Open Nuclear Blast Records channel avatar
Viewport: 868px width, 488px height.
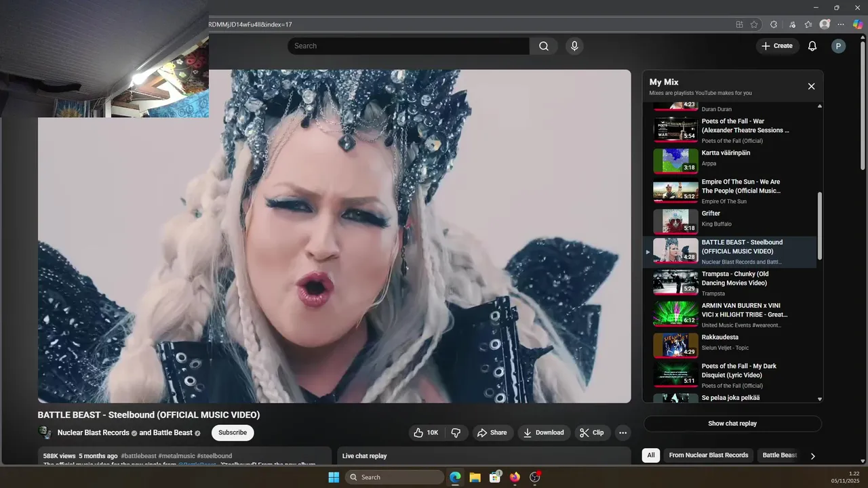[x=45, y=432]
